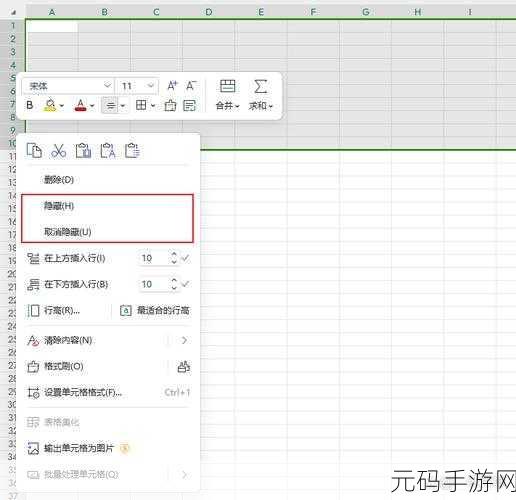516x500 pixels.
Task: Click the wrap text icon in mini toolbar
Action: (189, 105)
